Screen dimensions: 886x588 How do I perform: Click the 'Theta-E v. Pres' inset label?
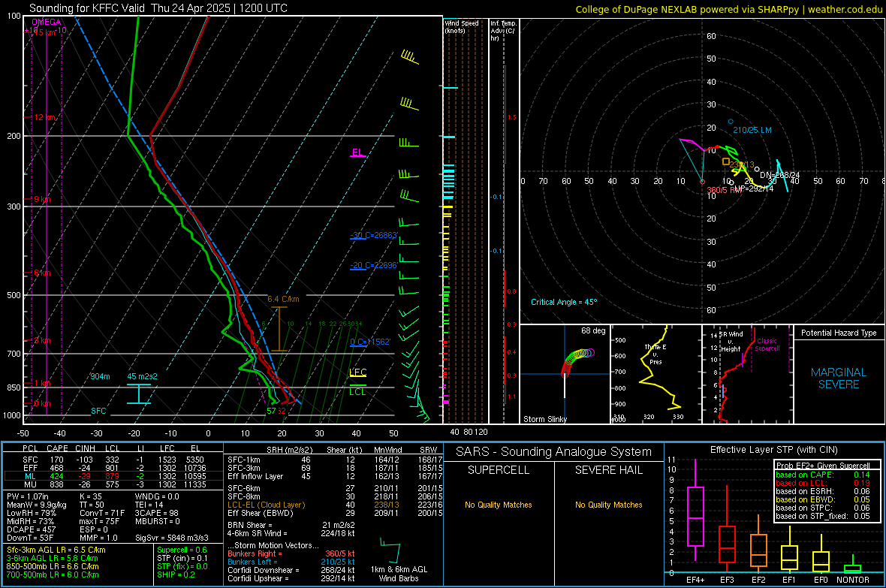point(655,354)
